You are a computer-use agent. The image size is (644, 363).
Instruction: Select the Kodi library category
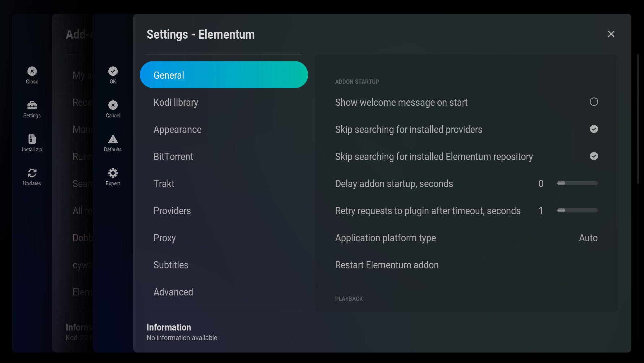[x=176, y=103]
